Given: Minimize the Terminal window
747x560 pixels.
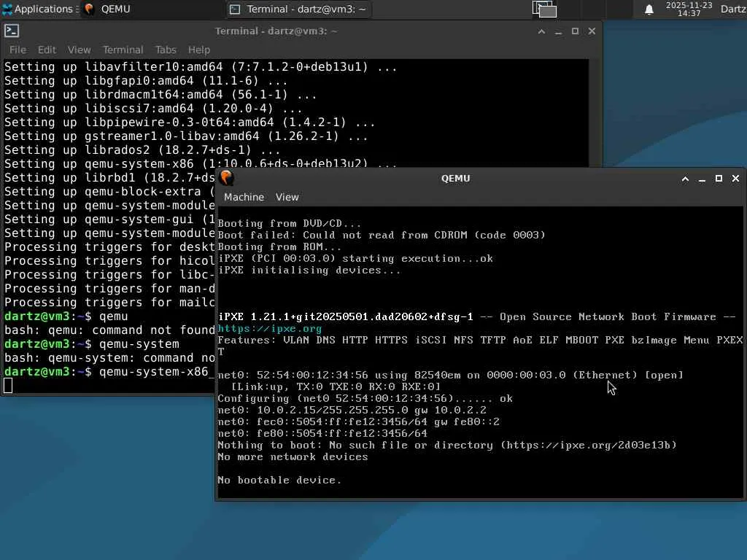Looking at the screenshot, I should point(558,31).
